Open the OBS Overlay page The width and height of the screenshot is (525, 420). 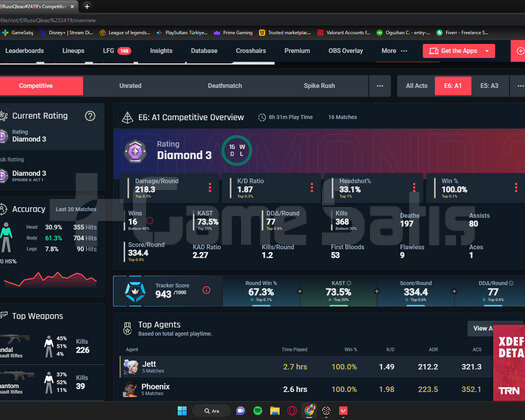(x=346, y=51)
